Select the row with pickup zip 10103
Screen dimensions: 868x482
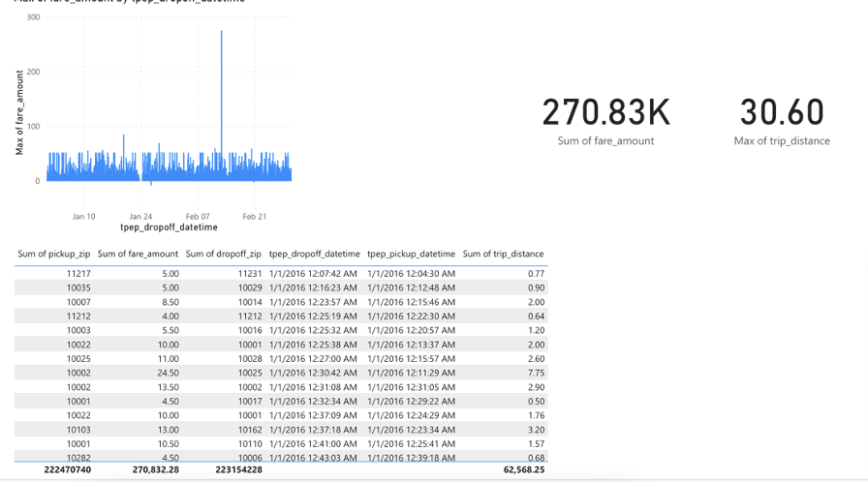[x=281, y=430]
